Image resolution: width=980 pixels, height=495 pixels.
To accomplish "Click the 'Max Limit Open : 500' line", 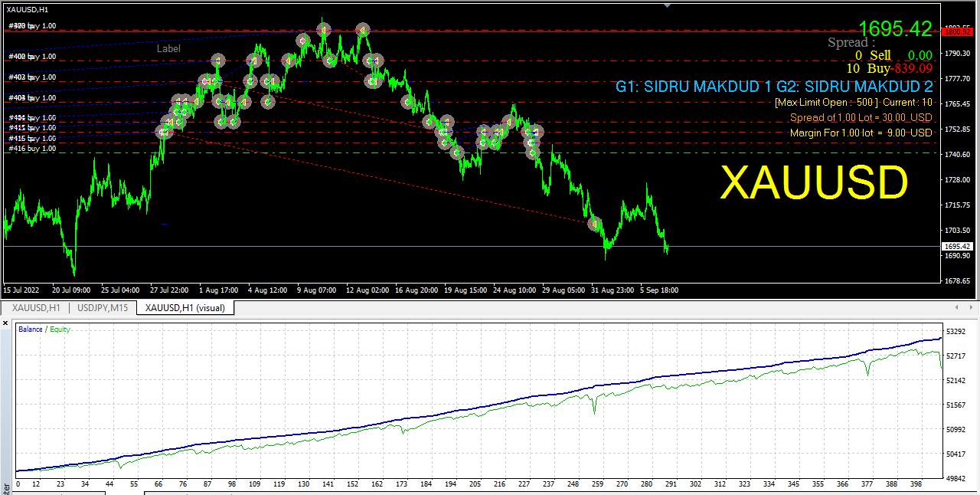I will click(x=853, y=102).
